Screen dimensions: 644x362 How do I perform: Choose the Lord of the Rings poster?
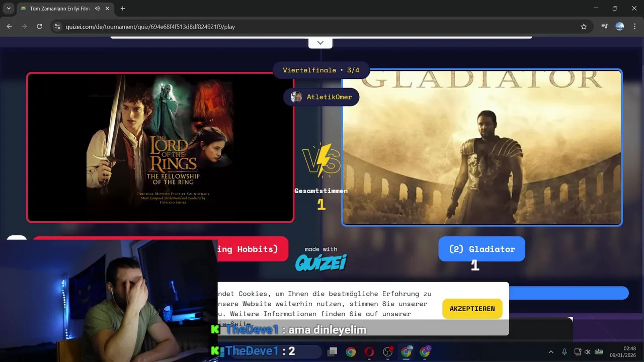tap(160, 147)
